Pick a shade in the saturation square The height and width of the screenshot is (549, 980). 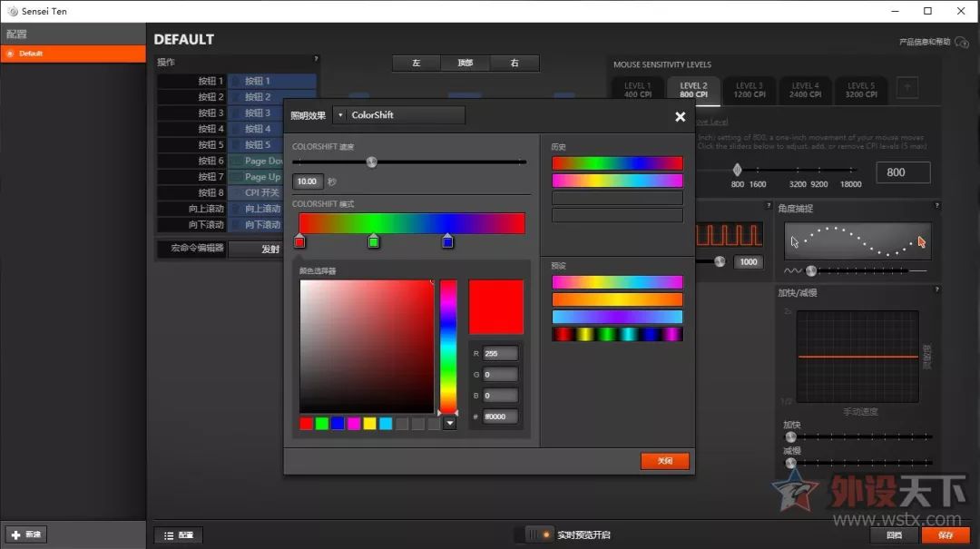[x=367, y=346]
